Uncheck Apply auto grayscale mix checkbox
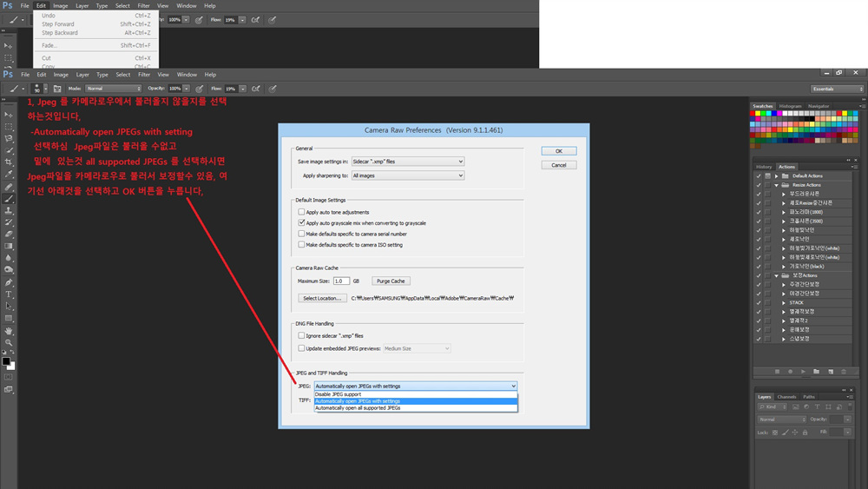The width and height of the screenshot is (868, 489). tap(301, 223)
